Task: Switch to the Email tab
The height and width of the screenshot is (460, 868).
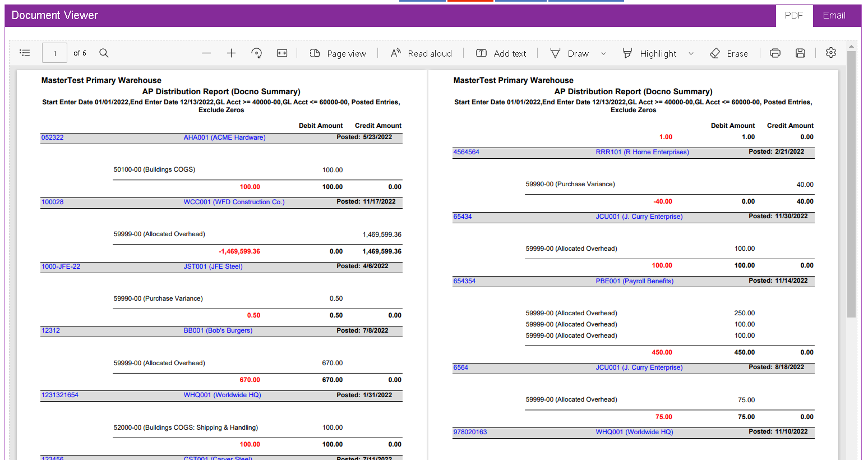Action: pos(834,16)
